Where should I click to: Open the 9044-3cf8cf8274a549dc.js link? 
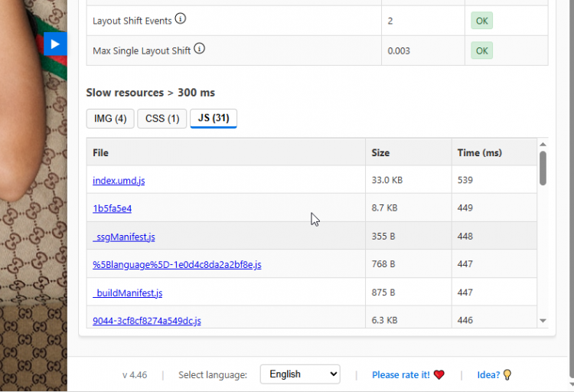tap(147, 321)
